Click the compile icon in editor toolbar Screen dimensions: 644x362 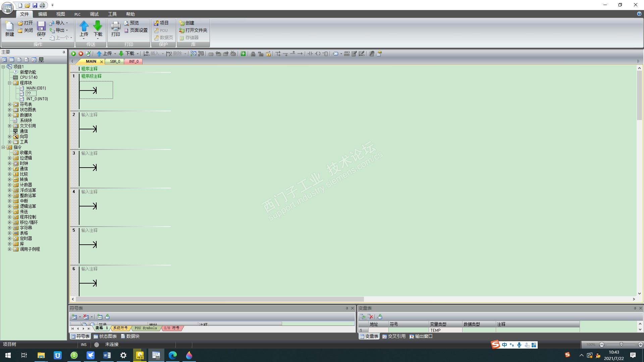[x=88, y=54]
